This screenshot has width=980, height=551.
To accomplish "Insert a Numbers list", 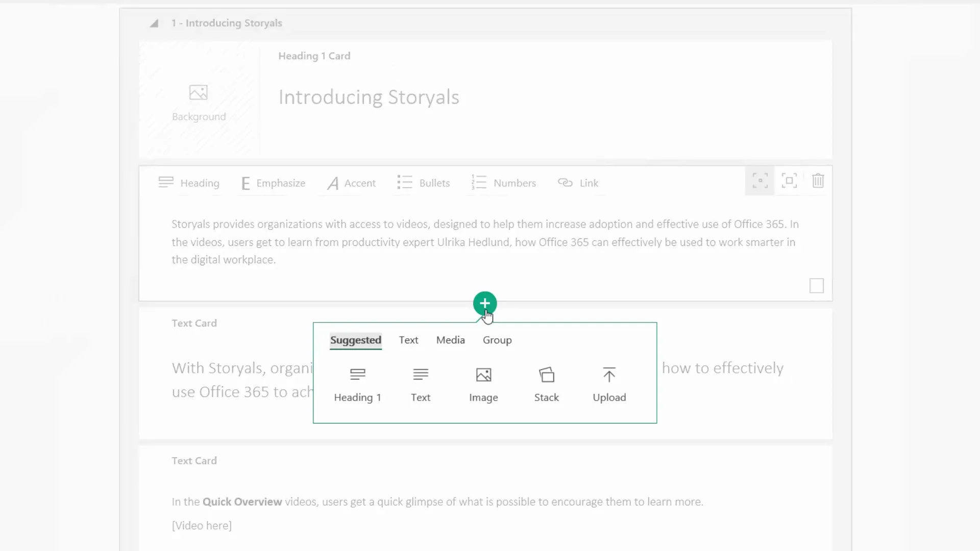I will pos(503,183).
